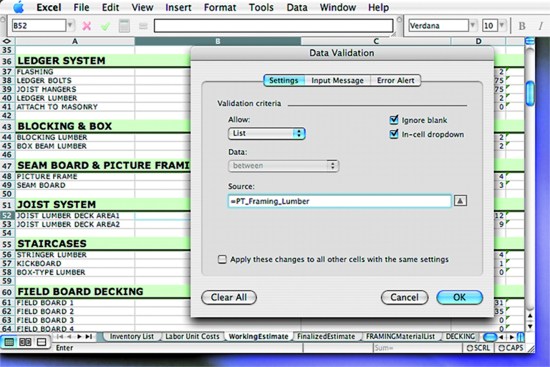Click the collapse range button beside Source
Viewport: 550px width, 367px height.
tap(460, 201)
